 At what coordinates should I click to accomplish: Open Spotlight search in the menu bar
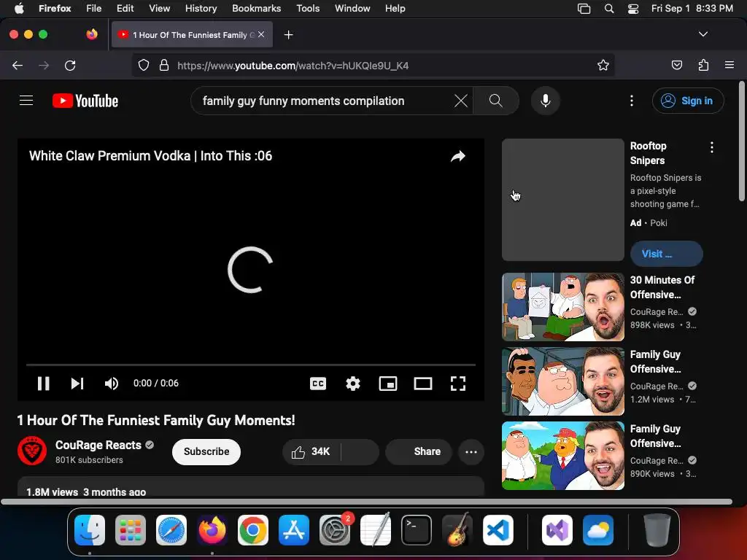(x=609, y=8)
